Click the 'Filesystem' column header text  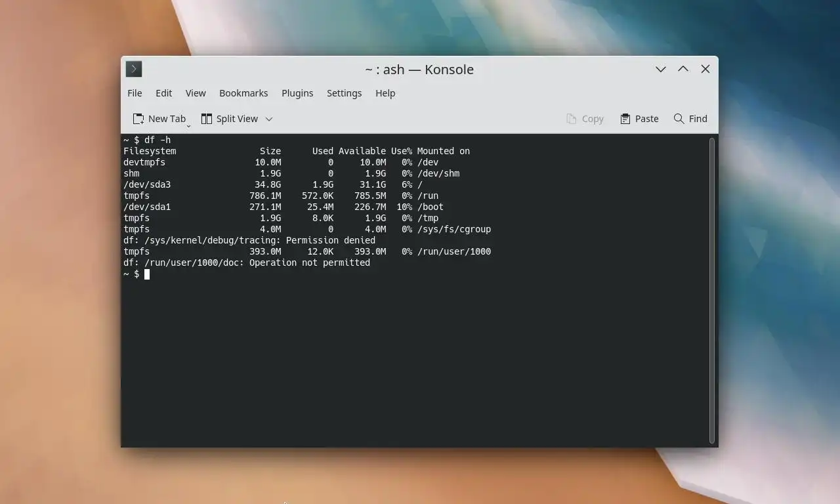tap(150, 151)
